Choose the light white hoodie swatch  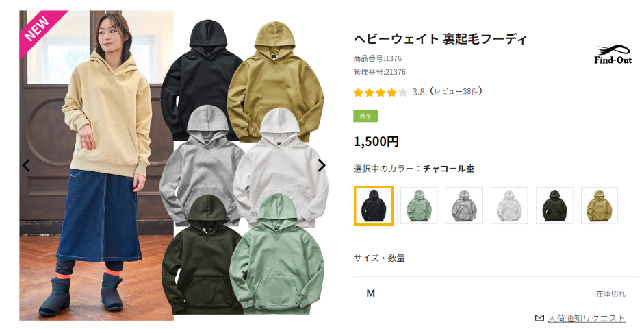point(509,206)
